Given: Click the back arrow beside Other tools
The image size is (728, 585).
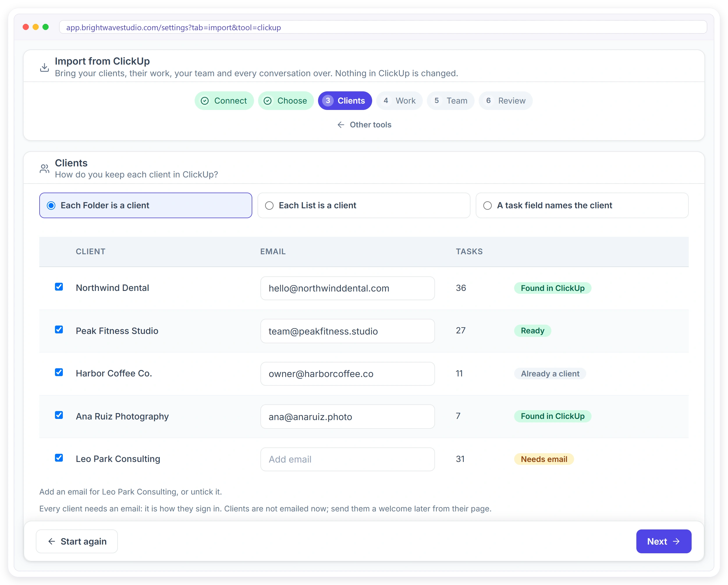Looking at the screenshot, I should pos(341,125).
